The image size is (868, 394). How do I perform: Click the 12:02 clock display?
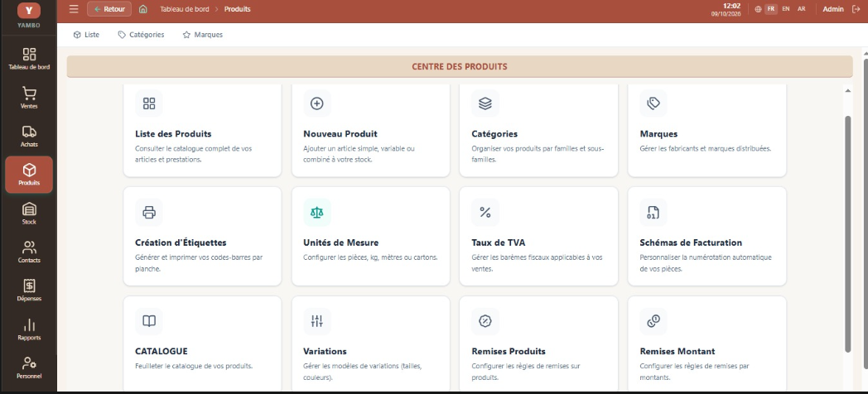pyautogui.click(x=732, y=6)
